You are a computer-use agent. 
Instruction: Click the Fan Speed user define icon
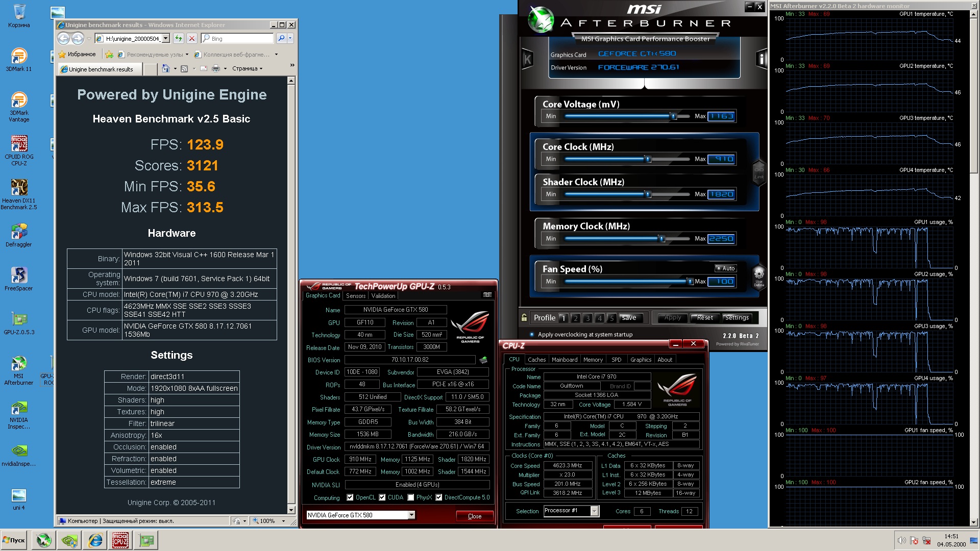pyautogui.click(x=759, y=274)
